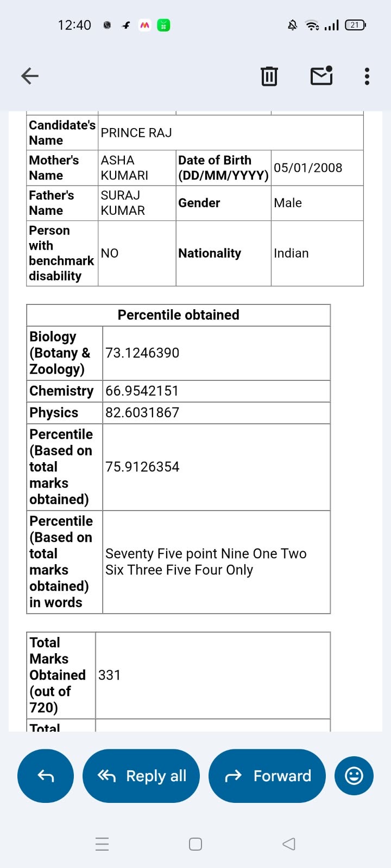Mark email as unread envelope icon
This screenshot has width=391, height=868.
click(321, 76)
